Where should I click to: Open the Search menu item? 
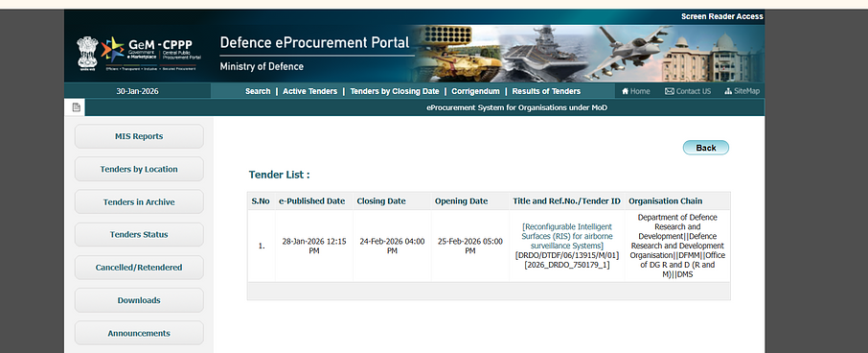(x=258, y=91)
